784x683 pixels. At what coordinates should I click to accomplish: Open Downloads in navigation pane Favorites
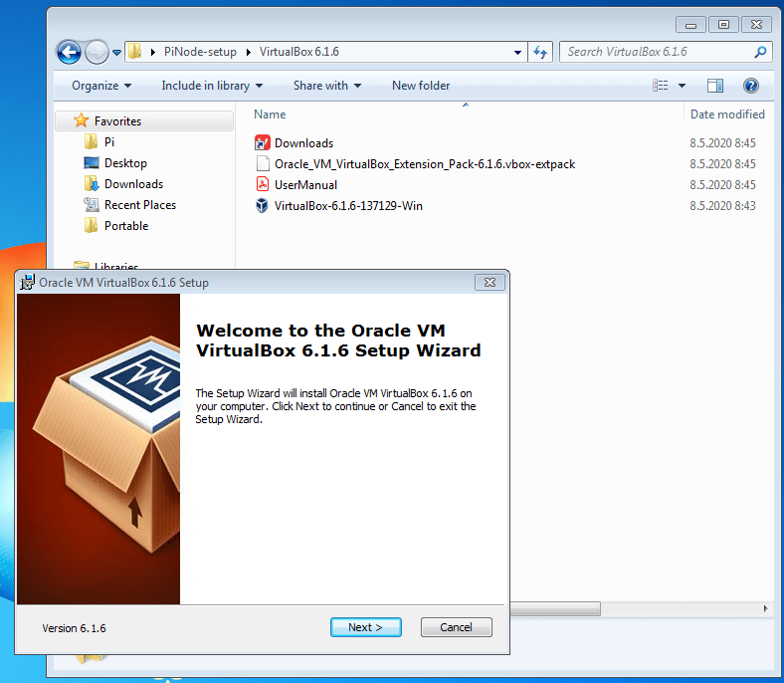coord(133,184)
